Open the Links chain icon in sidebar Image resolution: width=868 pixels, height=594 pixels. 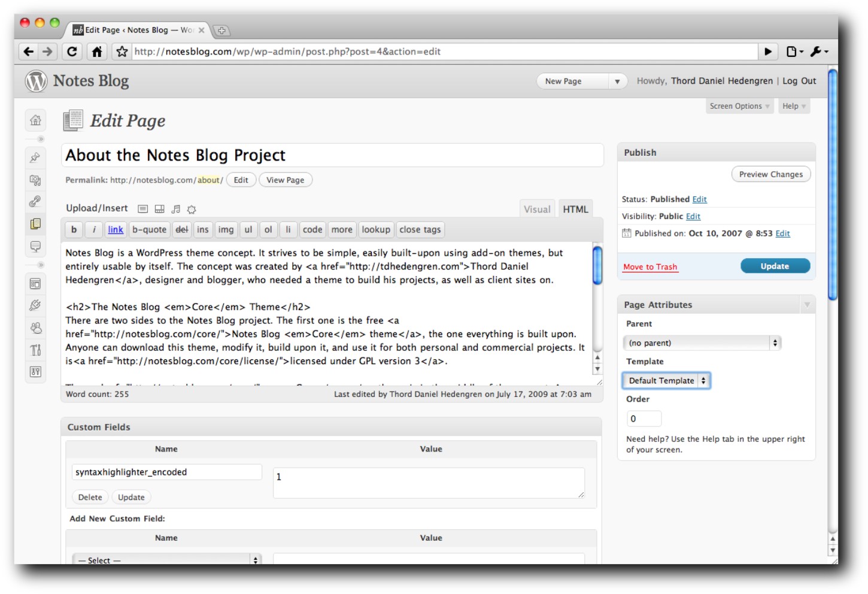click(x=35, y=201)
